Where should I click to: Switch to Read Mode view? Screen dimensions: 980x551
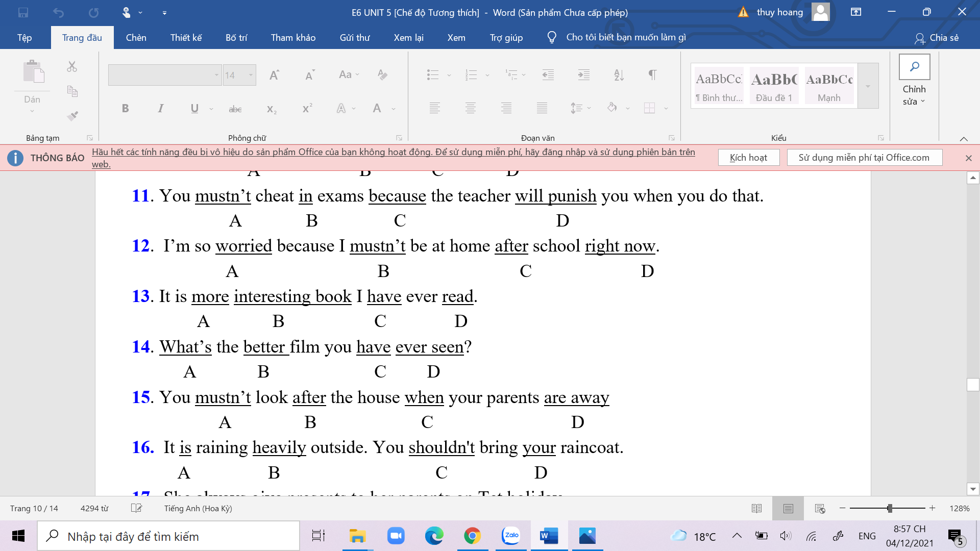[x=756, y=508]
